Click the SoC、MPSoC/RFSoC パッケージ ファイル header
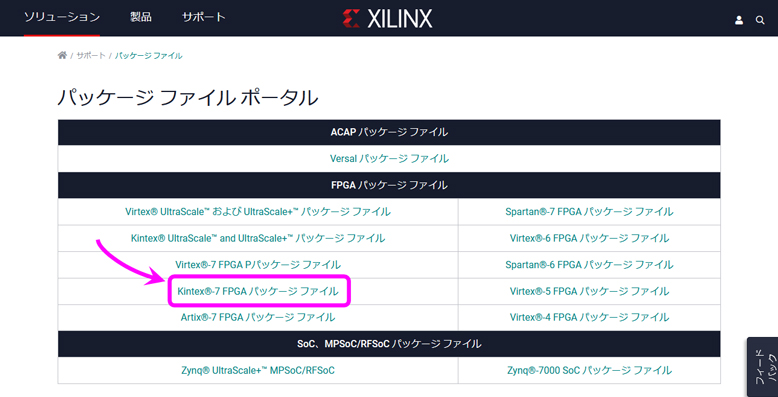 pos(389,343)
